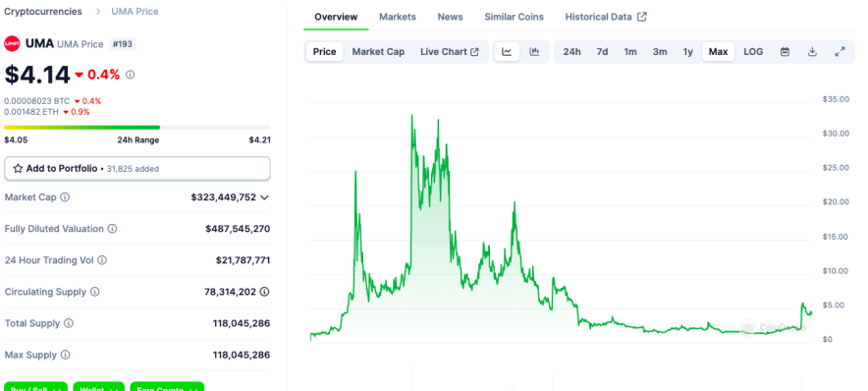Screen dimensions: 868x391
Task: Click the $4.21 range high value
Action: pos(259,140)
